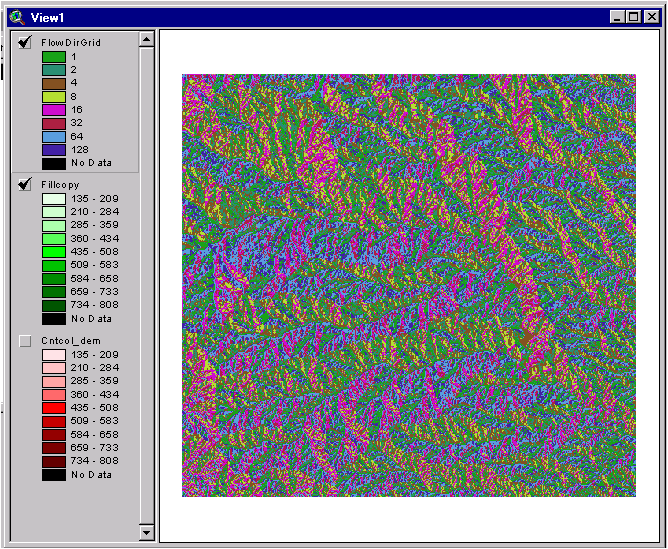Minimize the View1 window
The image size is (668, 549).
click(617, 17)
